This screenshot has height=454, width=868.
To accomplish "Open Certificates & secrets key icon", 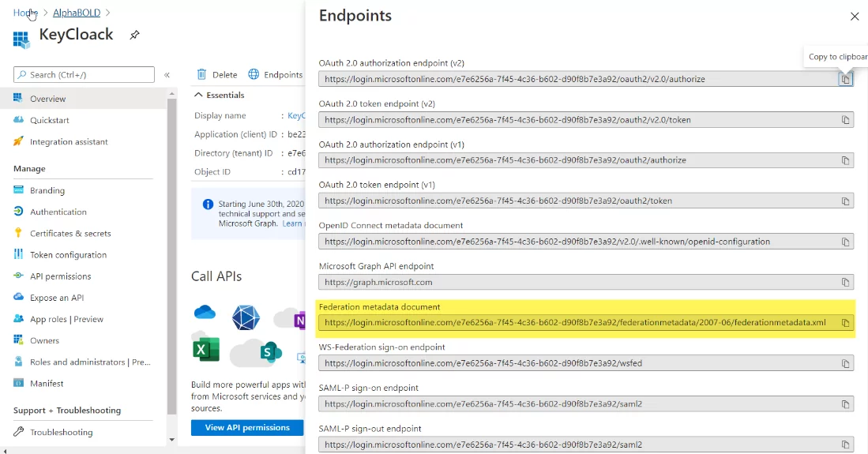I will pyautogui.click(x=18, y=233).
